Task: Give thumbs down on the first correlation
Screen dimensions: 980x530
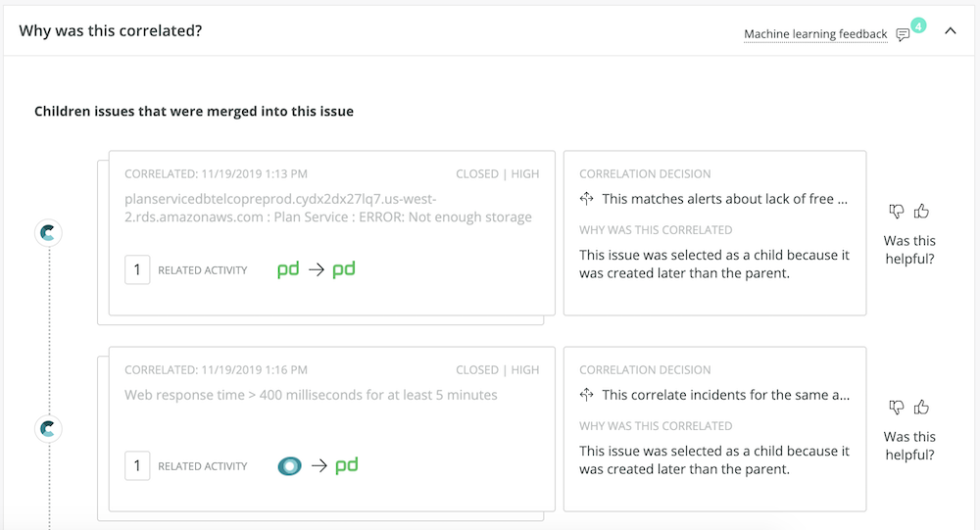Action: 897,212
